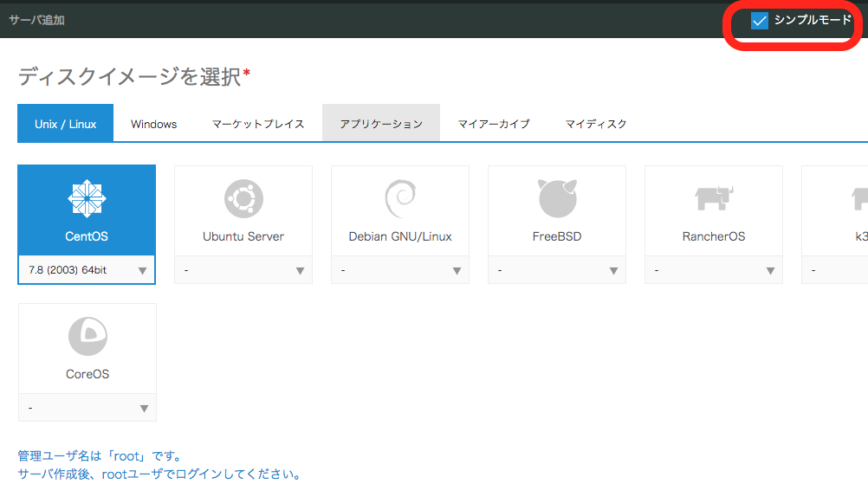The width and height of the screenshot is (868, 484).
Task: Select the CentOS disk image icon
Action: click(x=87, y=198)
